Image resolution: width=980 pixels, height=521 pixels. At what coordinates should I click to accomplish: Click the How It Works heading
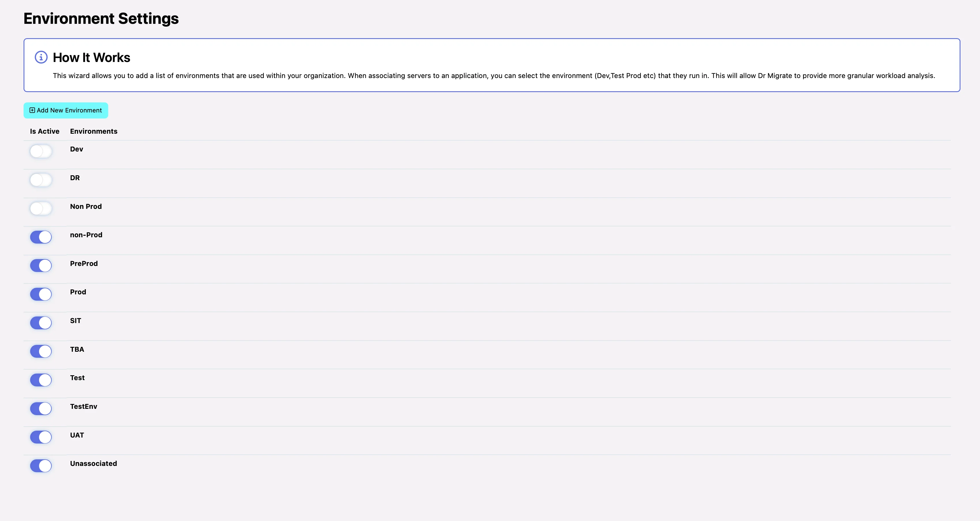91,57
